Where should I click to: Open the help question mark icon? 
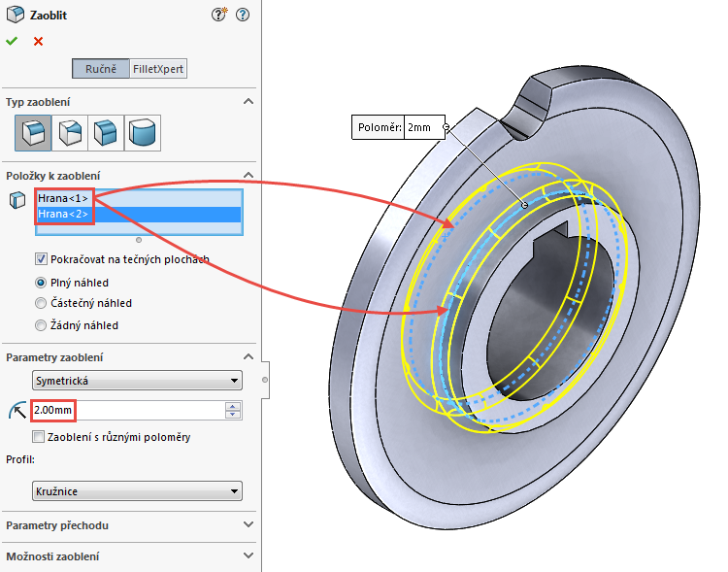[x=243, y=15]
